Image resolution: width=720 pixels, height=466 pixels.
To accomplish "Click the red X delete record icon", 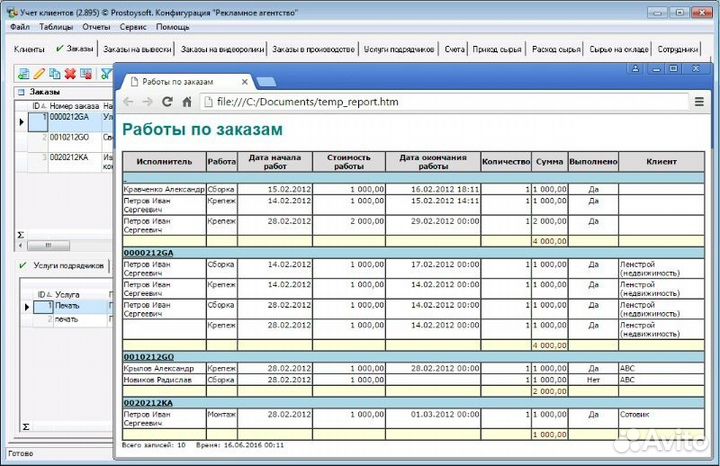I will (70, 73).
